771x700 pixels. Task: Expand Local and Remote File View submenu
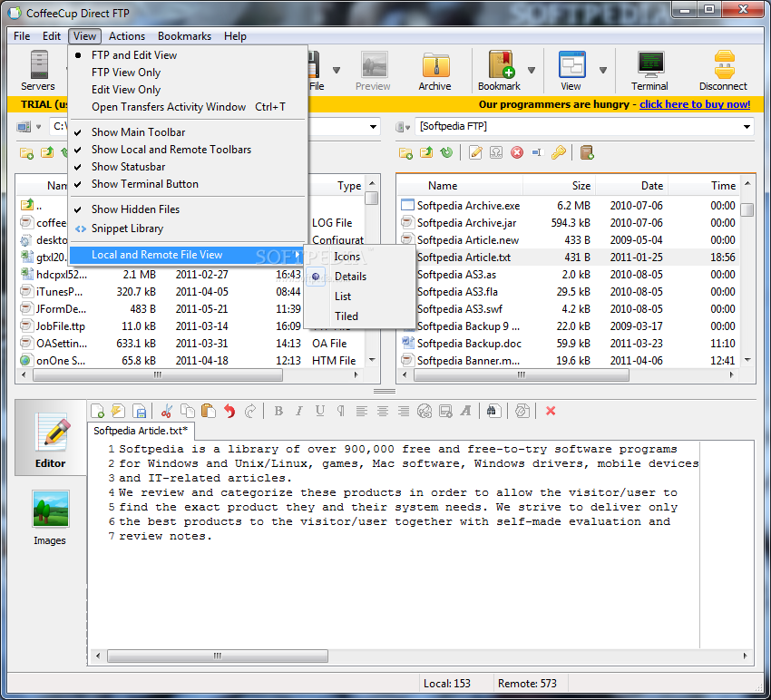pyautogui.click(x=187, y=255)
